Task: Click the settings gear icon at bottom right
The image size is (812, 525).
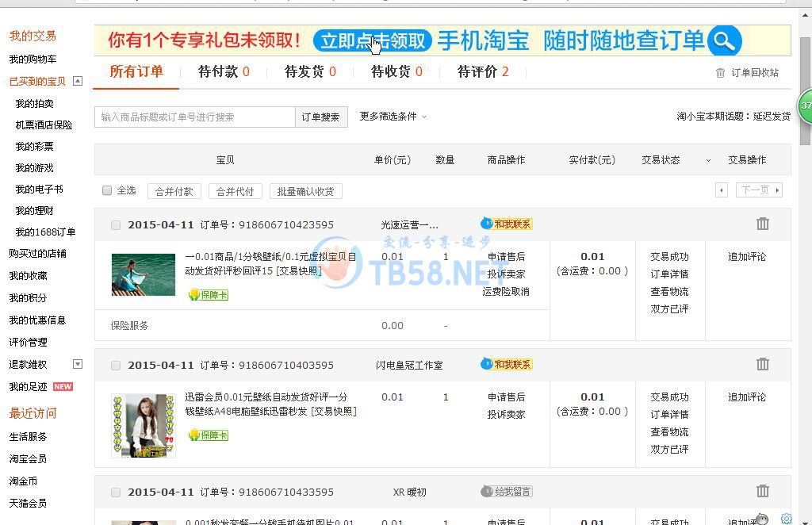Action: [786, 519]
